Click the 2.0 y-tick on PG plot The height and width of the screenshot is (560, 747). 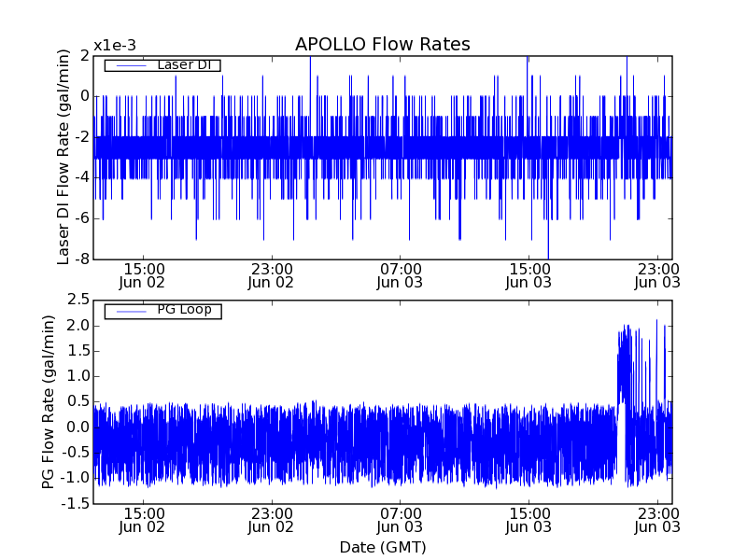tap(78, 326)
